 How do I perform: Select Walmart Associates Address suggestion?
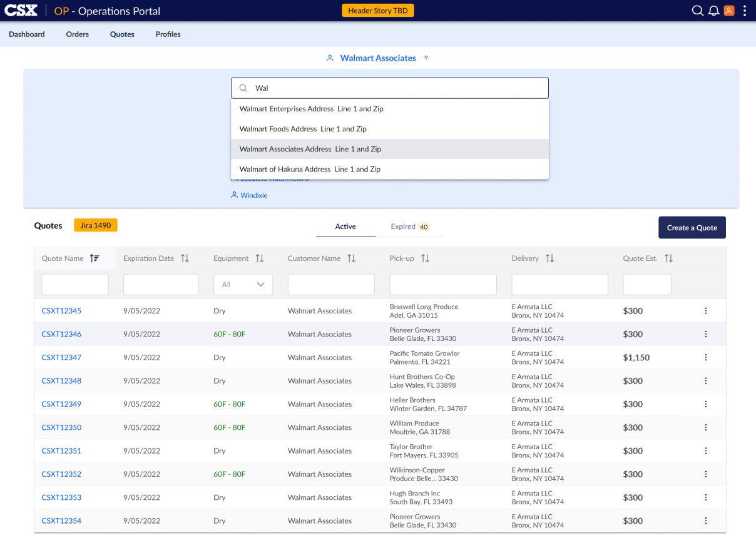390,149
